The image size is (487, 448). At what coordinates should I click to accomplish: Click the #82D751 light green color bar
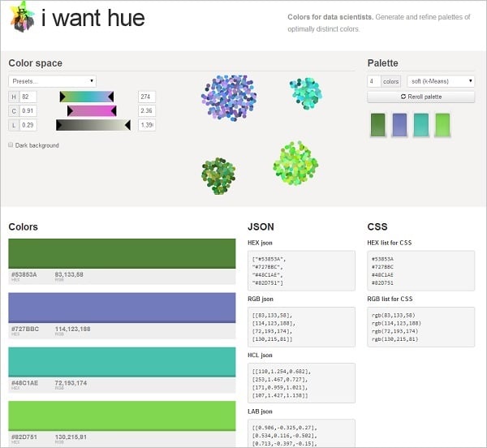tap(122, 416)
